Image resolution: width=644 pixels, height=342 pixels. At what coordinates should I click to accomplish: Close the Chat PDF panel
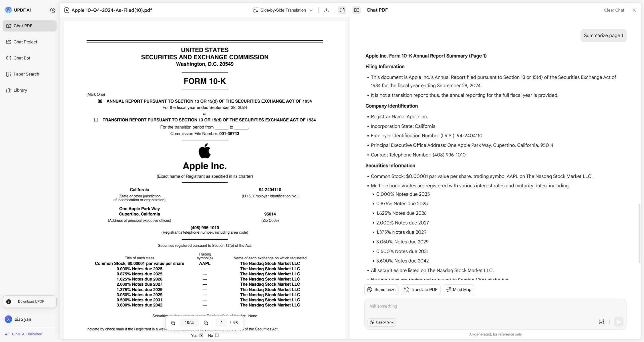(x=634, y=10)
